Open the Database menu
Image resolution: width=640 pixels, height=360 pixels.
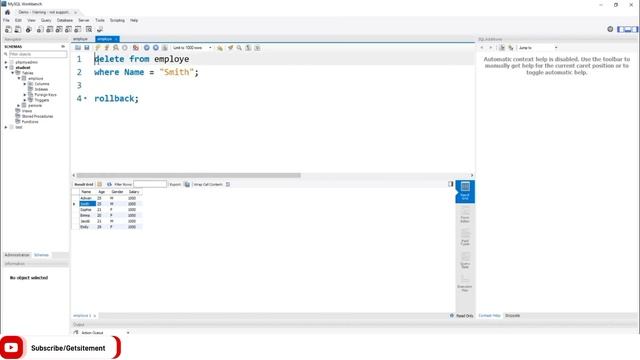click(64, 20)
